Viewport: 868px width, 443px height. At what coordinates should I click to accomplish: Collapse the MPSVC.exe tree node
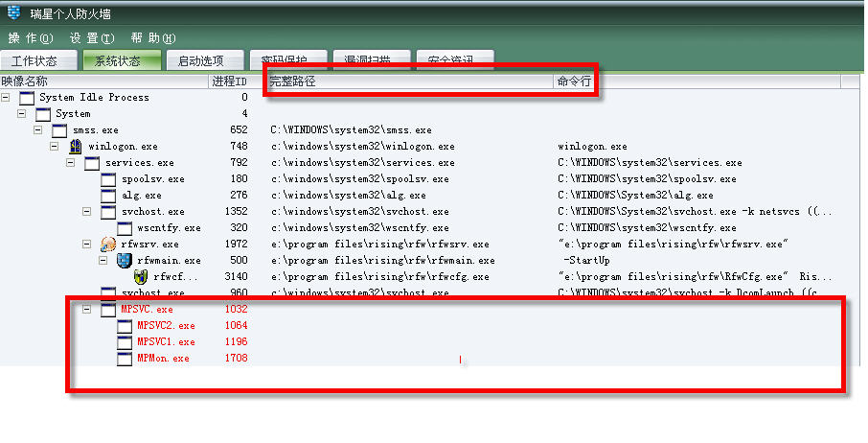coord(87,310)
